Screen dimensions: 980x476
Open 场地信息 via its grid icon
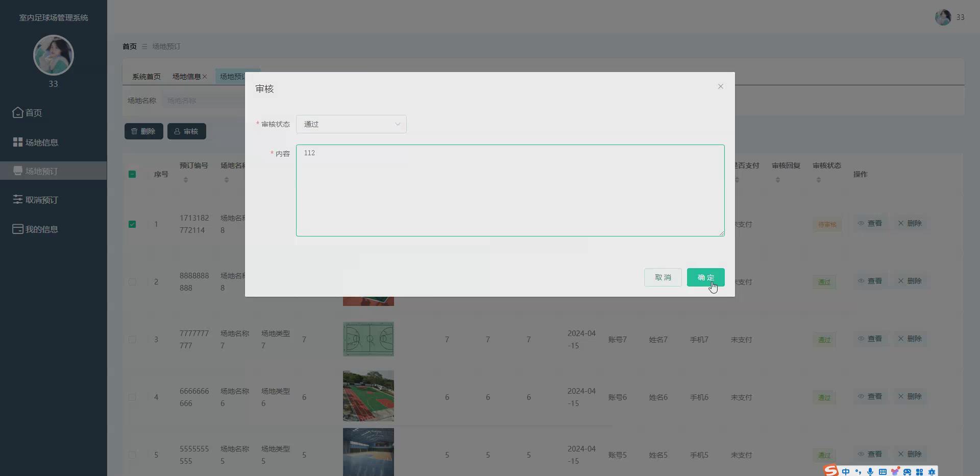point(17,141)
